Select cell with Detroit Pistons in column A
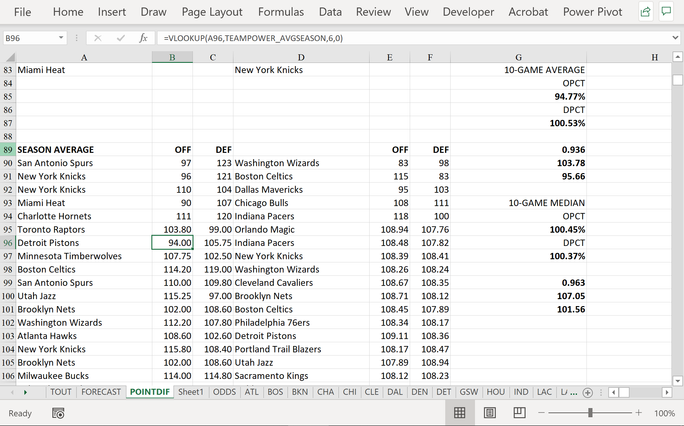 [x=84, y=243]
